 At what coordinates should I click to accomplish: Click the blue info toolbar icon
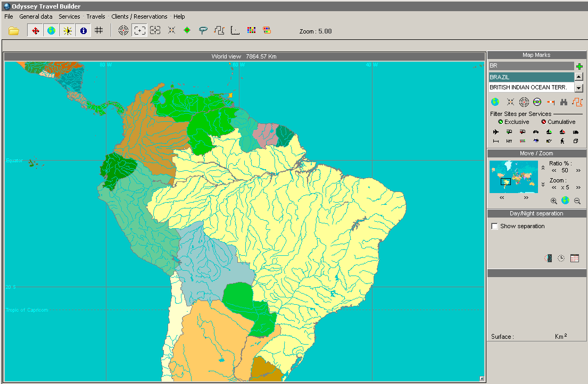click(84, 31)
